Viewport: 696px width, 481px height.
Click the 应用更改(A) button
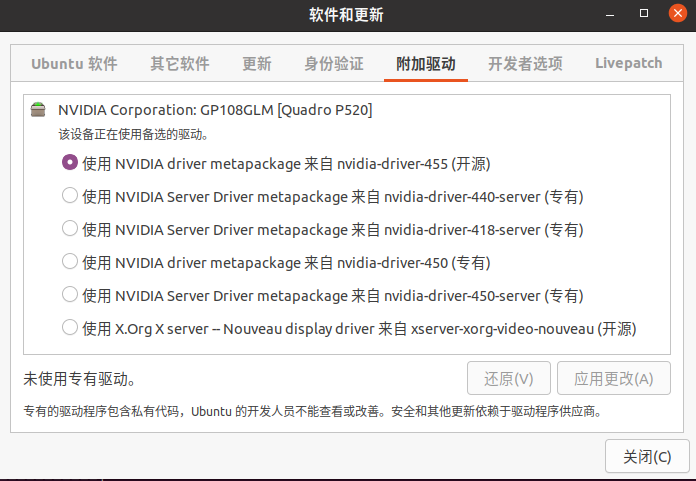(x=614, y=378)
